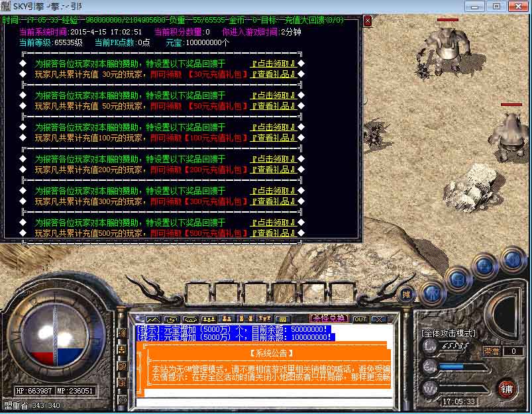Image resolution: width=532 pixels, height=414 pixels.
Task: Click the MP:236051 readout
Action: (x=75, y=391)
